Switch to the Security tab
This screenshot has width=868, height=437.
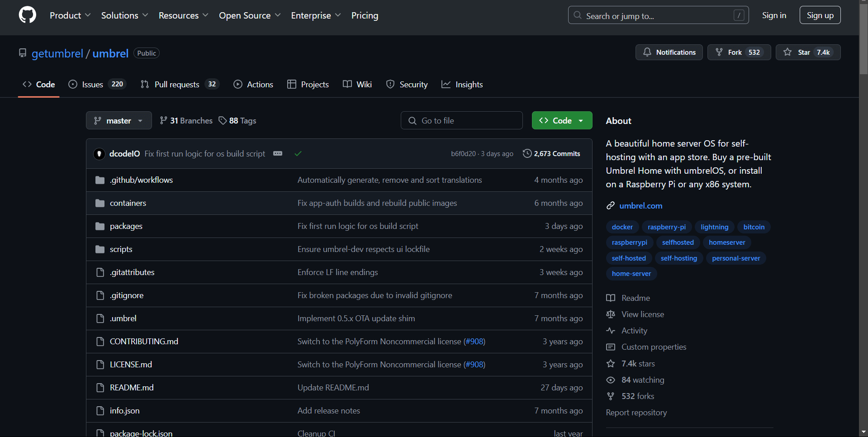click(x=407, y=85)
